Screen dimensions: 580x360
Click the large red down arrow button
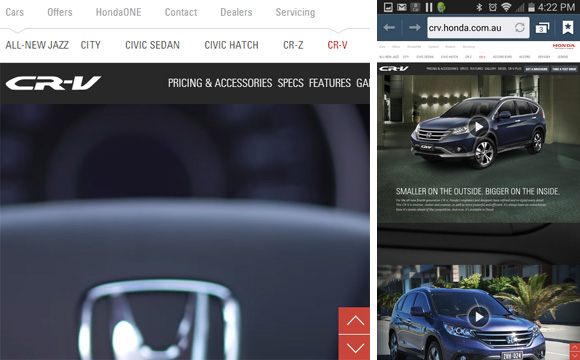tap(354, 348)
